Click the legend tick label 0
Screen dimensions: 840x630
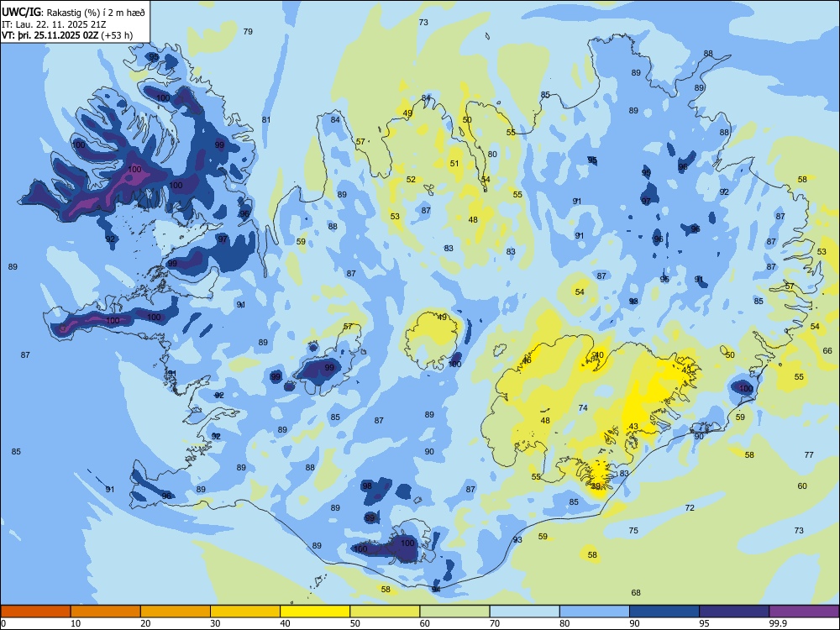coord(3,623)
